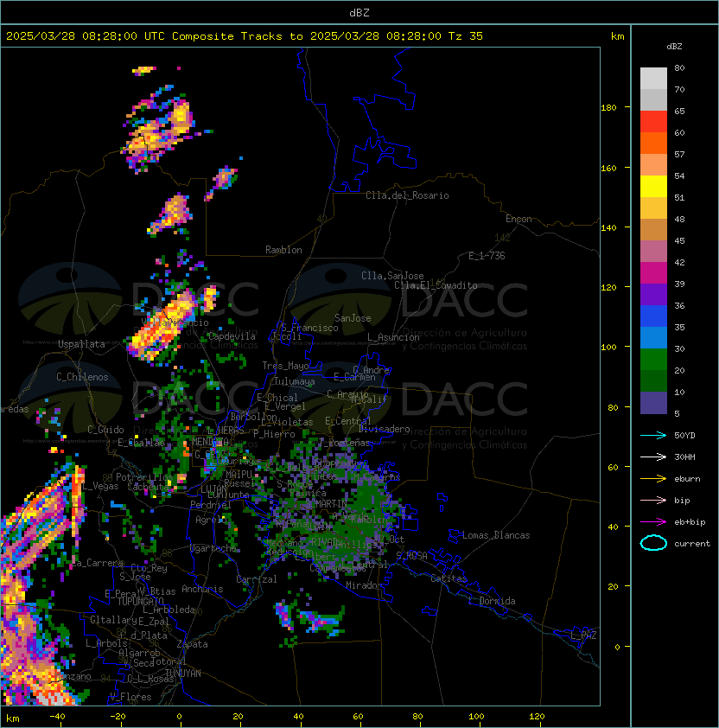The height and width of the screenshot is (728, 719).
Task: Click the 'TUNUYAN' map label
Action: pos(183,674)
